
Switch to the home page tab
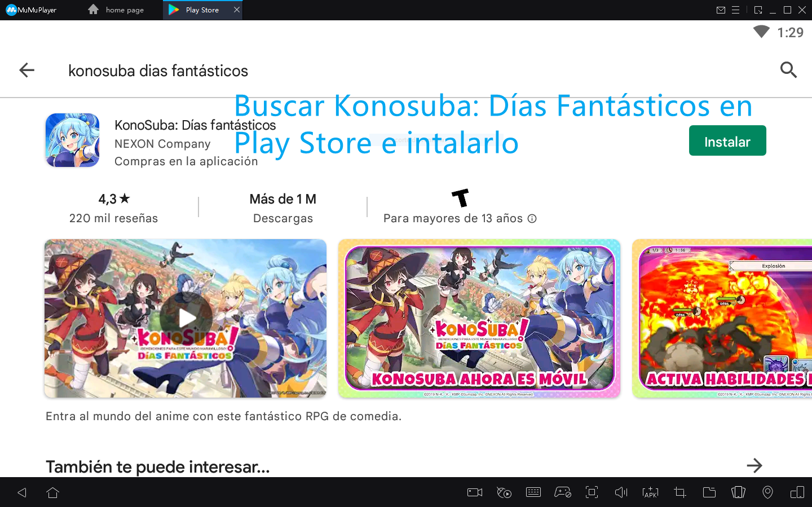[117, 10]
